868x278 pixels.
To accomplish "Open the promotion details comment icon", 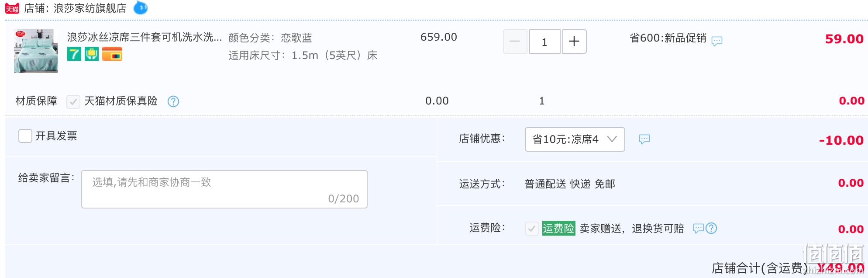I will click(x=717, y=41).
